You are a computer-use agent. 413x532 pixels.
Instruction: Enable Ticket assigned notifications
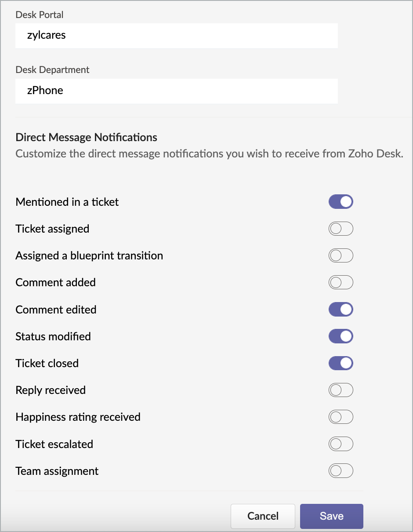(x=341, y=229)
